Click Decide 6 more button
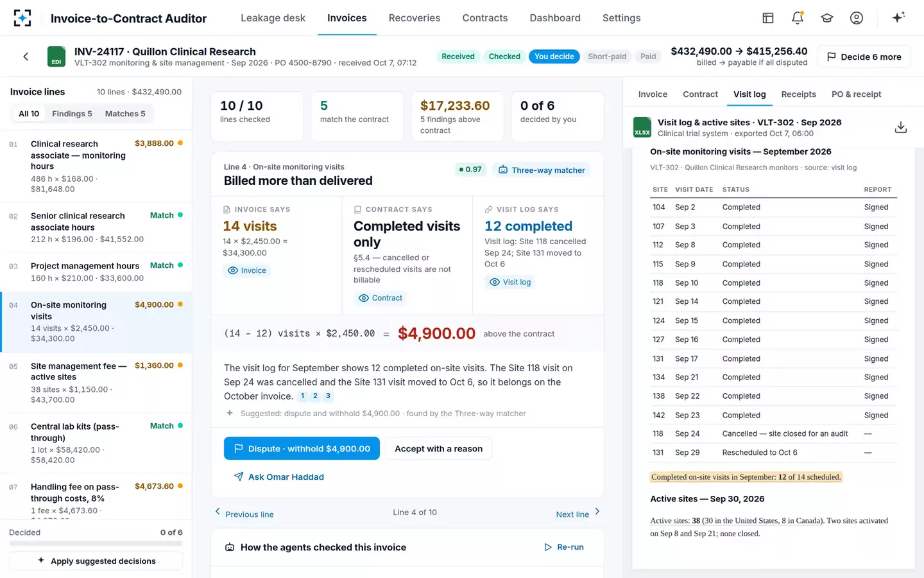The height and width of the screenshot is (578, 924). click(864, 57)
